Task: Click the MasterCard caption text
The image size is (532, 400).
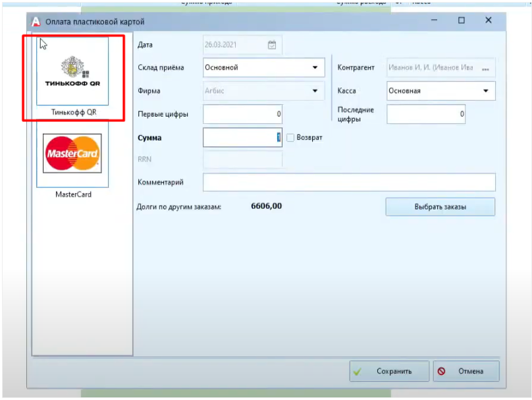Action: click(x=73, y=194)
